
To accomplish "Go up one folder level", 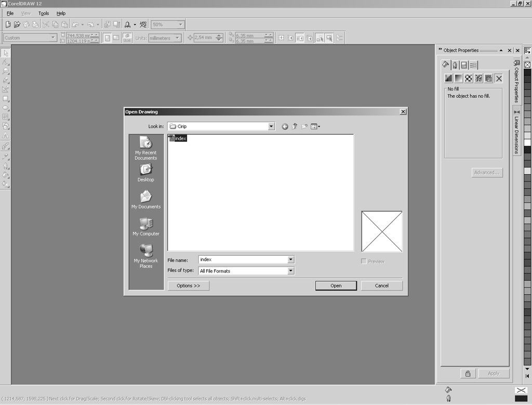I will tap(295, 127).
